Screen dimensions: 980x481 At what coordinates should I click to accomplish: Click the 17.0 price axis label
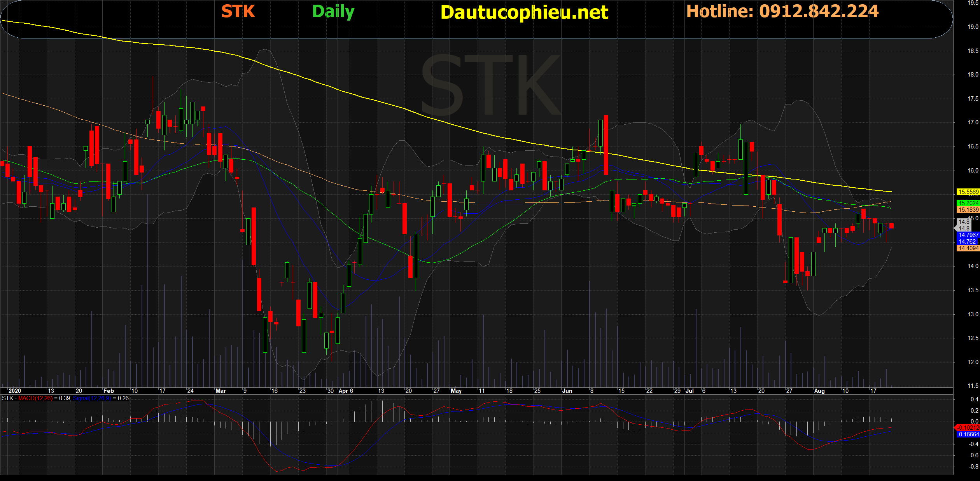(x=973, y=122)
